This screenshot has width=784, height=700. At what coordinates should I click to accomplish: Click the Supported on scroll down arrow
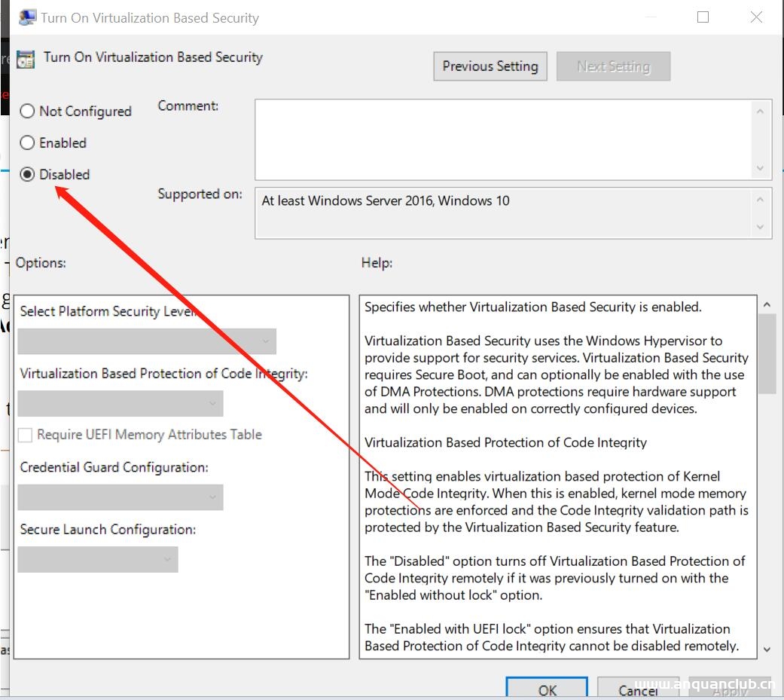(x=760, y=227)
